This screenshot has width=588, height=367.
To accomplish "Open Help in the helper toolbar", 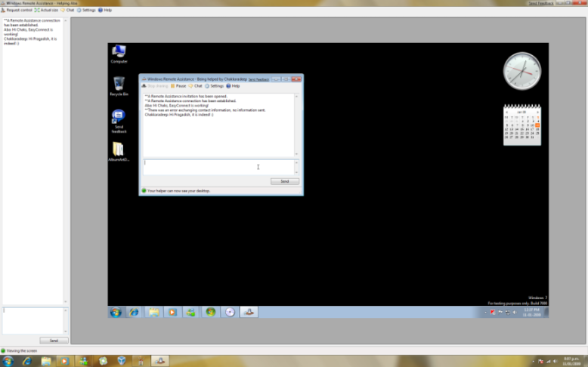I will [x=105, y=10].
